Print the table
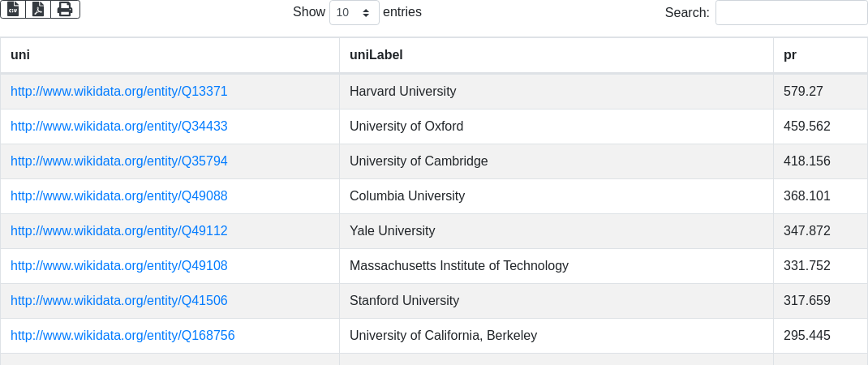Viewport: 868px width, 365px height. tap(65, 9)
